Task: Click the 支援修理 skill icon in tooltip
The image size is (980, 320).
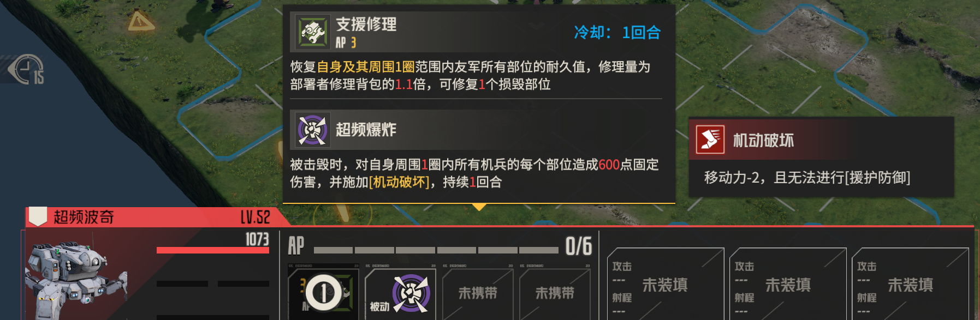Action: (312, 32)
